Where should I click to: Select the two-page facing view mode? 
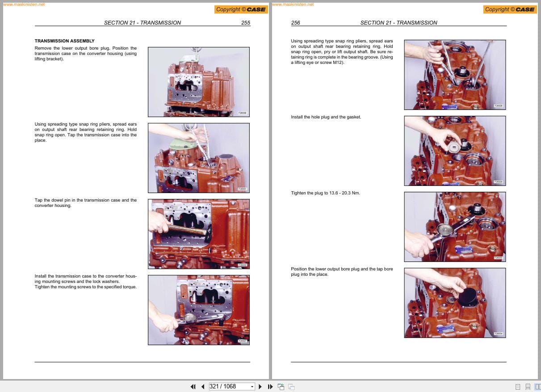click(538, 386)
